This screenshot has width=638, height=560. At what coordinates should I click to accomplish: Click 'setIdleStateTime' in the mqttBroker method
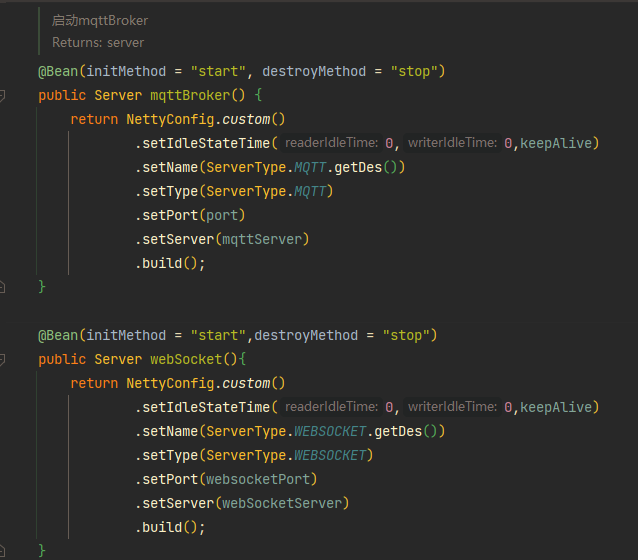click(x=206, y=143)
